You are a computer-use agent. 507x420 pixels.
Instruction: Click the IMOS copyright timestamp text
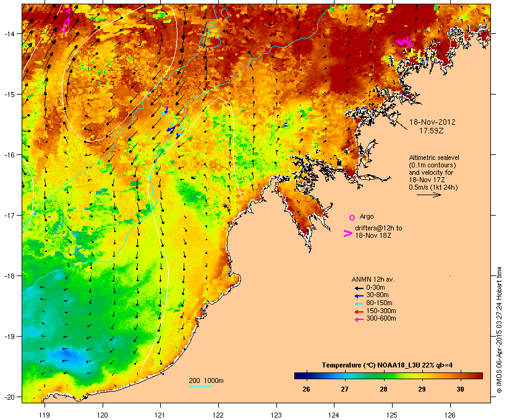coord(499,330)
